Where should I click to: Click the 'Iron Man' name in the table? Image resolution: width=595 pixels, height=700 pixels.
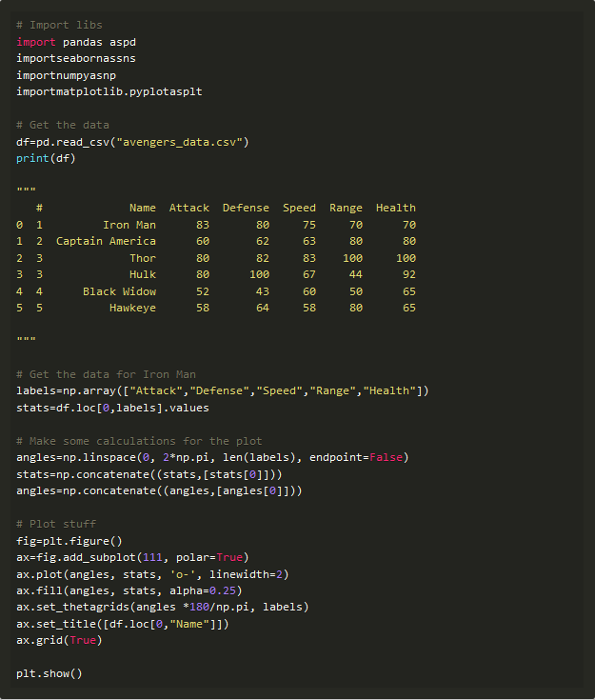click(x=129, y=225)
